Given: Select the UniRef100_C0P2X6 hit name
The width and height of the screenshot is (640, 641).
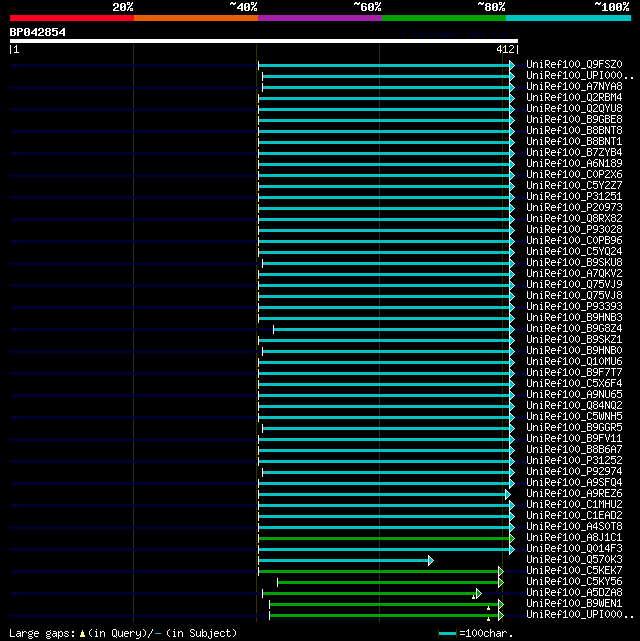Looking at the screenshot, I should pyautogui.click(x=574, y=175).
